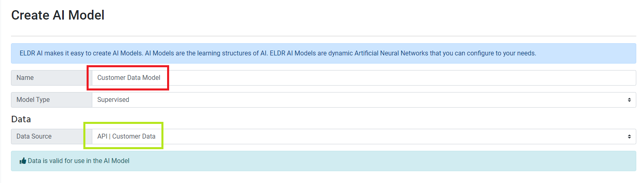644x183 pixels.
Task: Click the Model Type dropdown arrow
Action: click(x=629, y=100)
